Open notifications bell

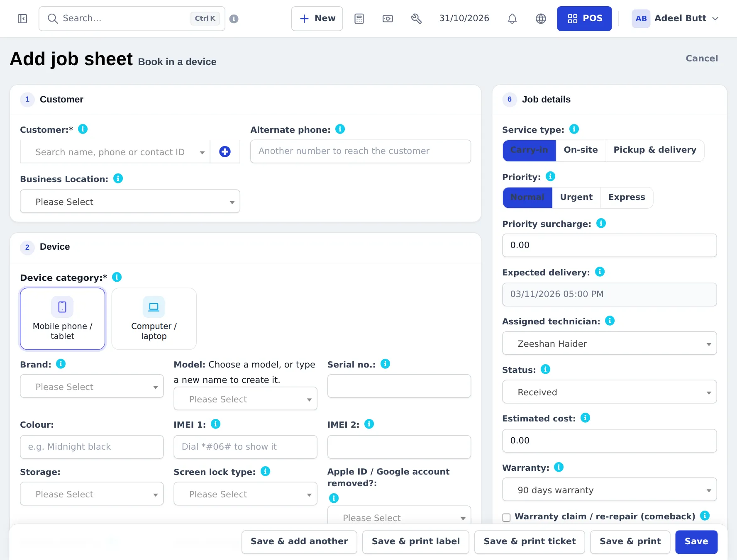tap(512, 19)
